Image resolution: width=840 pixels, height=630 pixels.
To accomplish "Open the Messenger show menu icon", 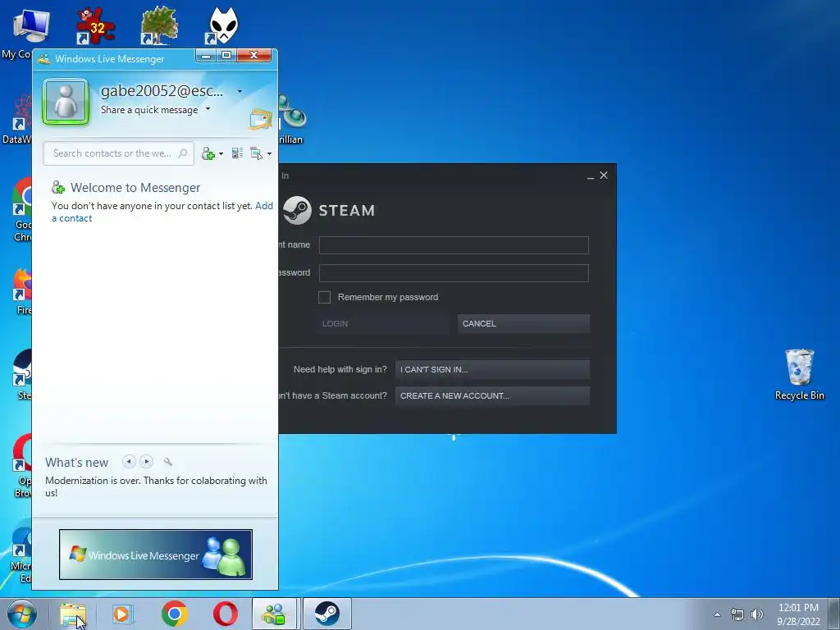I will coord(257,153).
